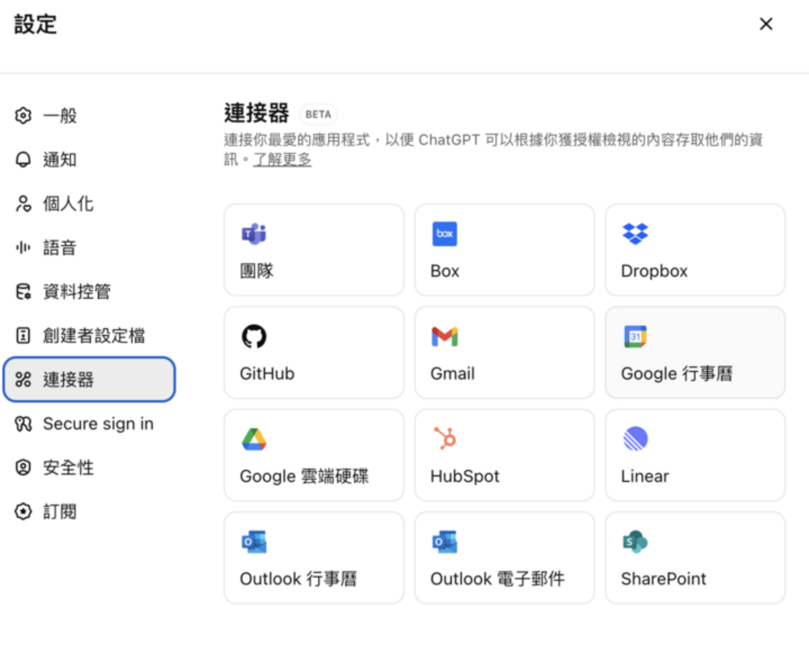Click the Google Calendar icon
This screenshot has width=809, height=672.
[635, 337]
